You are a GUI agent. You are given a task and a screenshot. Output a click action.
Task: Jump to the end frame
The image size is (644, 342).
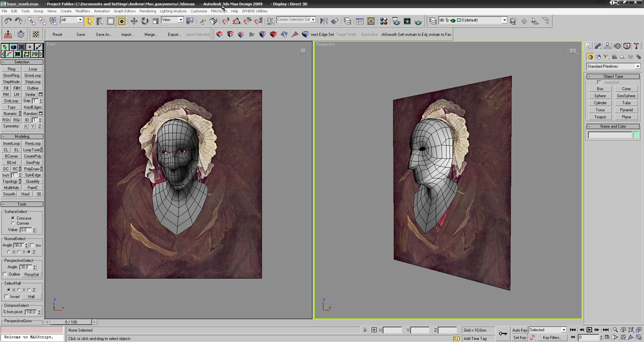coord(605,330)
